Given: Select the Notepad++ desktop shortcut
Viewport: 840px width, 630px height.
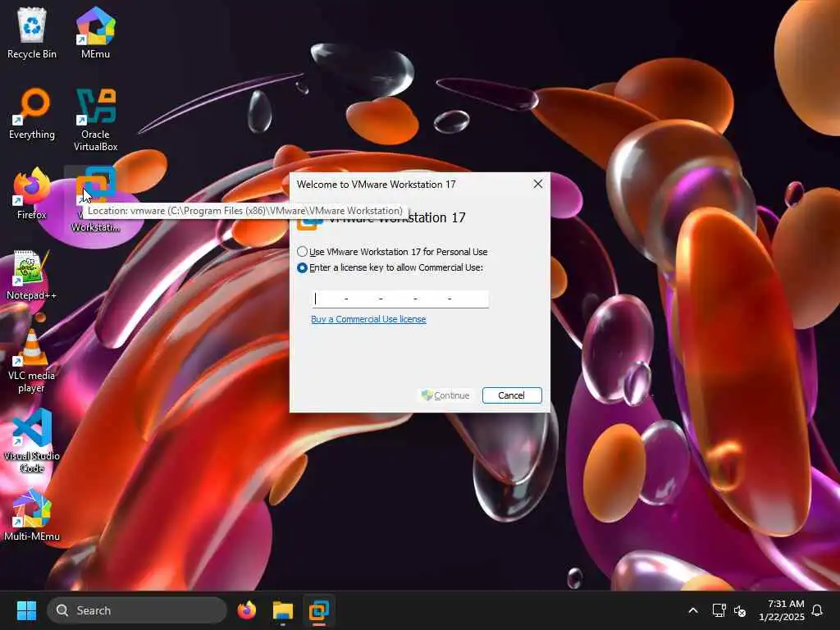Looking at the screenshot, I should 32,275.
